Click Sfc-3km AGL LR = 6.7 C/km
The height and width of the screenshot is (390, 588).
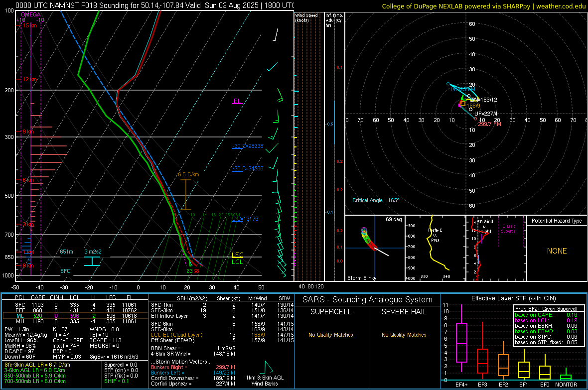pos(37,365)
